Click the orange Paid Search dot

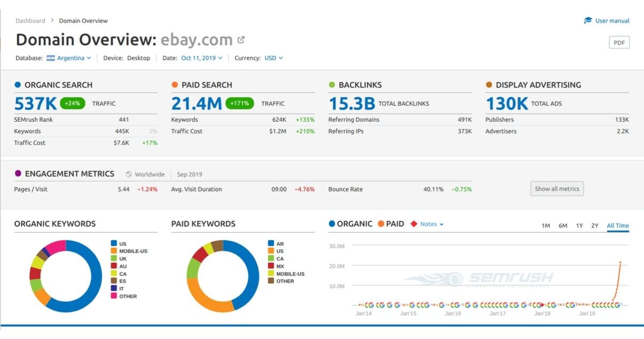tap(175, 85)
